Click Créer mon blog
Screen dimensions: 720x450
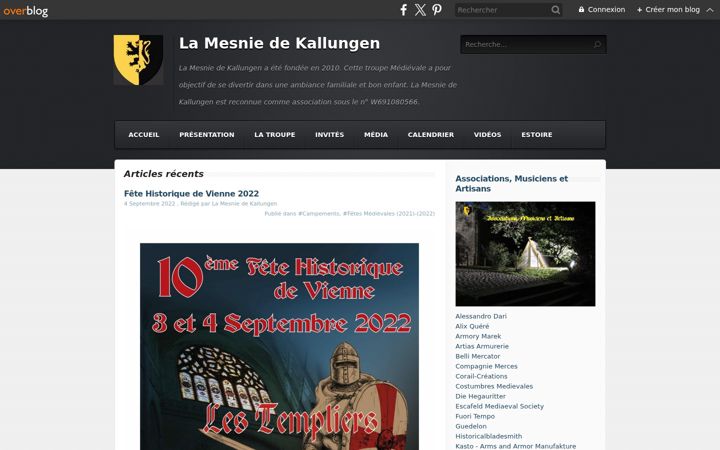click(x=668, y=9)
